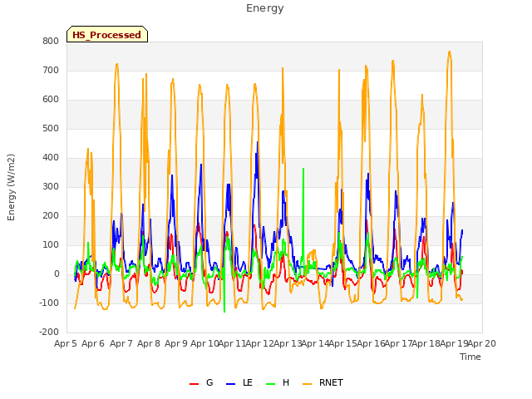Screen dimensions: 532x399
Task: Click the 200 y-axis tick label
Action: 51,216
